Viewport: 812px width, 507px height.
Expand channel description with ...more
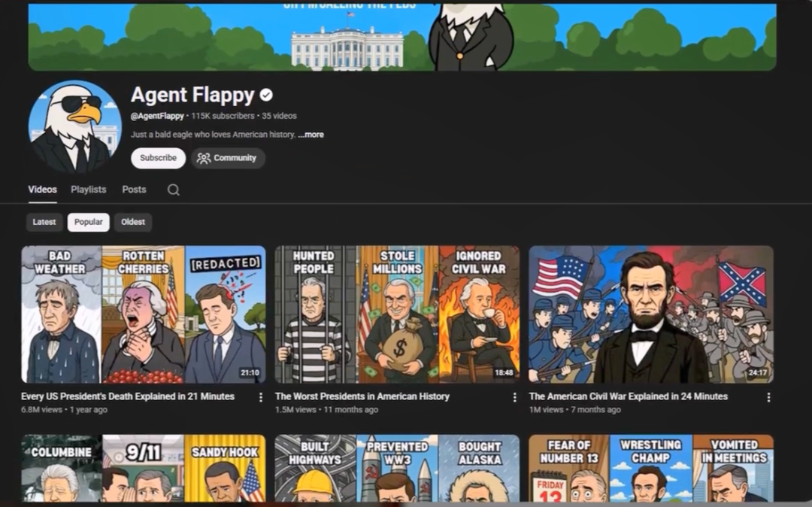pyautogui.click(x=311, y=135)
